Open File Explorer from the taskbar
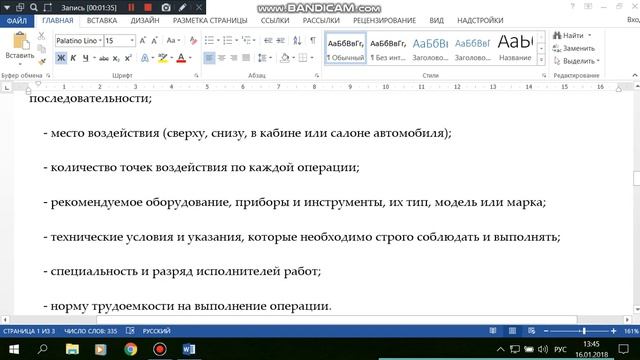This screenshot has width=640, height=360. click(72, 349)
